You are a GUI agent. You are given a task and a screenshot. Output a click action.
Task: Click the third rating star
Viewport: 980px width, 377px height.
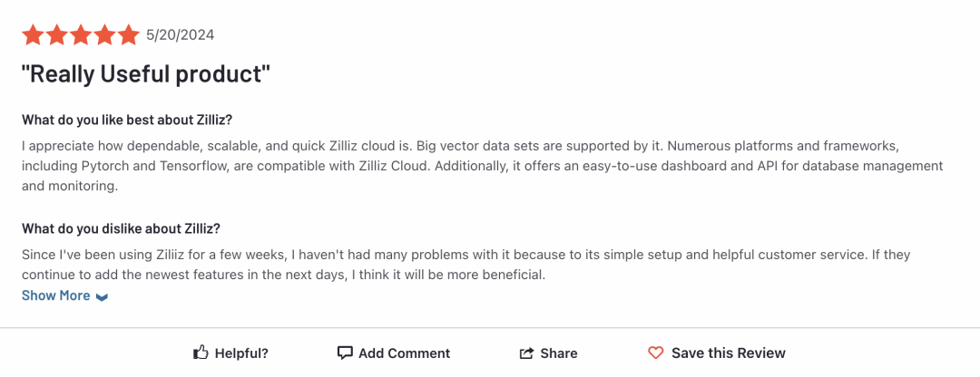point(81,35)
